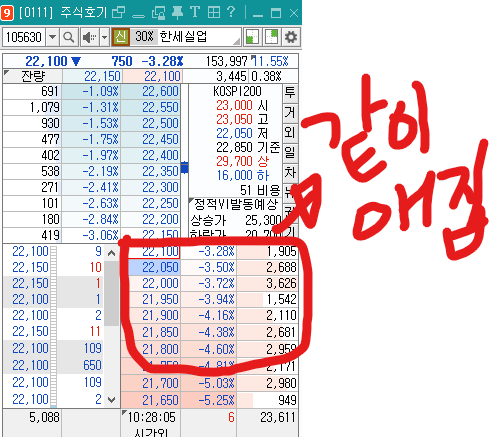Click the 22,050 bid price cell
The height and width of the screenshot is (437, 489).
point(154,267)
